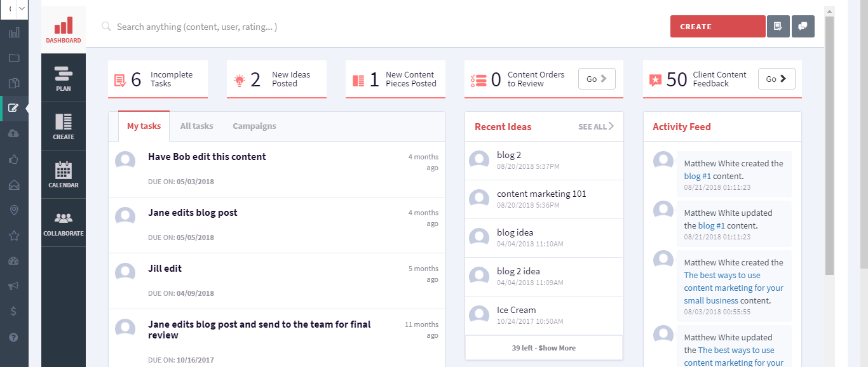
Task: Switch to the Campaigns tab
Action: (x=254, y=126)
